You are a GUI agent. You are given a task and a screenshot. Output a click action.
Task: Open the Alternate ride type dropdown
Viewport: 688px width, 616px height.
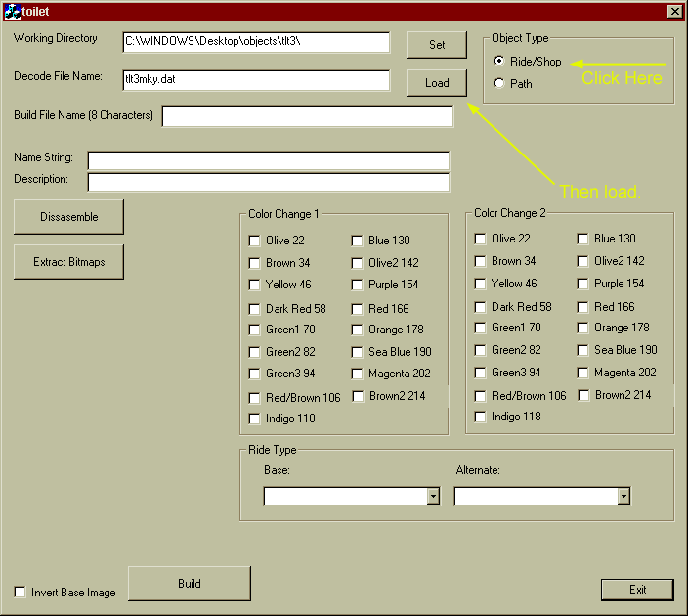coord(623,496)
